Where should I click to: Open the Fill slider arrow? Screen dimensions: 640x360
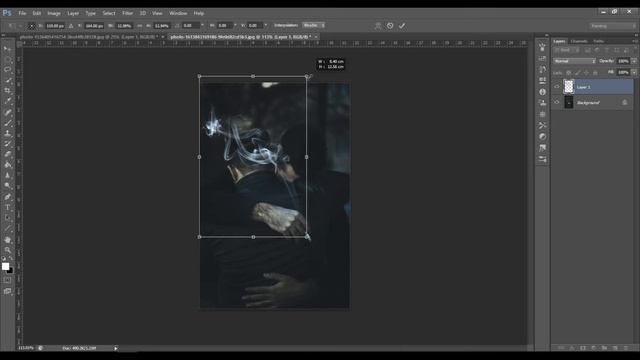click(634, 72)
